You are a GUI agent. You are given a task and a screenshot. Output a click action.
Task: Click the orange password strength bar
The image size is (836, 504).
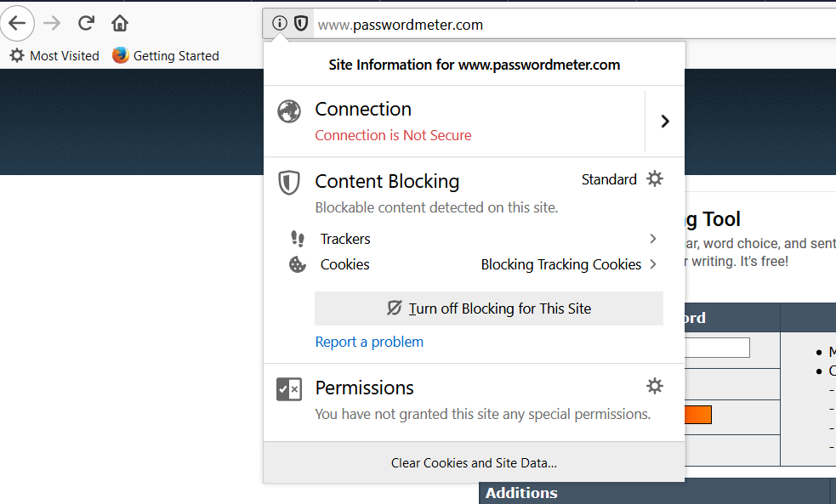698,415
